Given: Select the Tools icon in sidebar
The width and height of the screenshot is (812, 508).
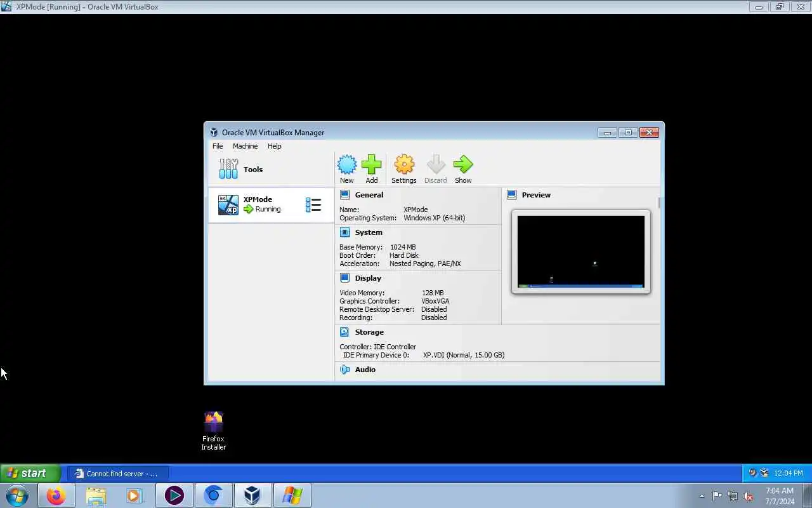Looking at the screenshot, I should (x=228, y=169).
